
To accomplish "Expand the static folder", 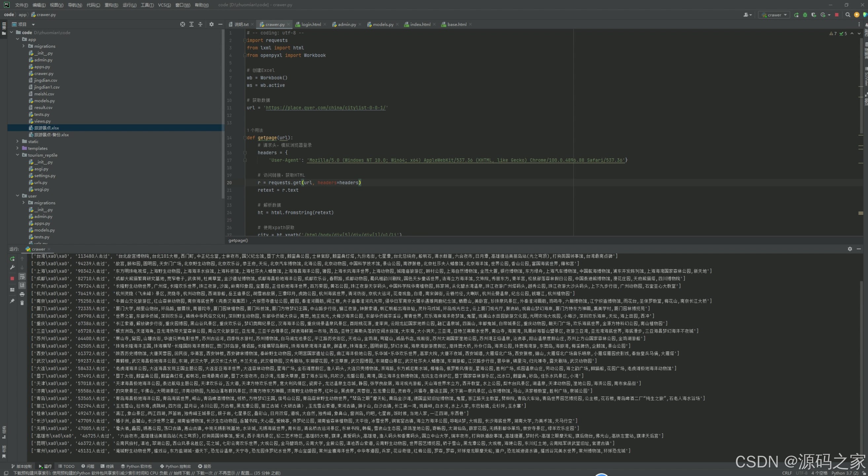I will [x=18, y=141].
